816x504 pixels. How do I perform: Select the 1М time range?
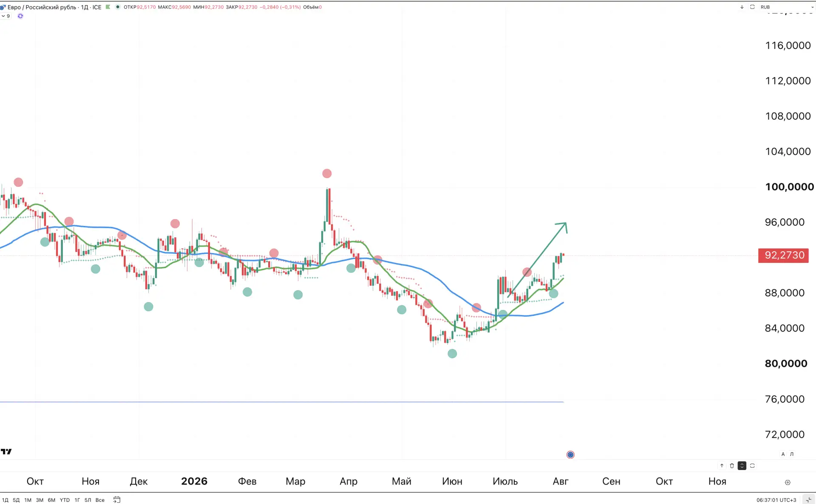coord(28,500)
